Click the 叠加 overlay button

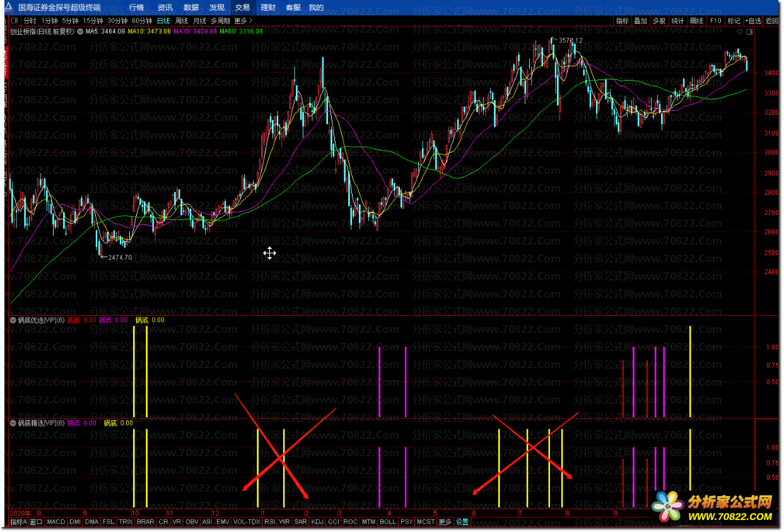click(x=641, y=21)
